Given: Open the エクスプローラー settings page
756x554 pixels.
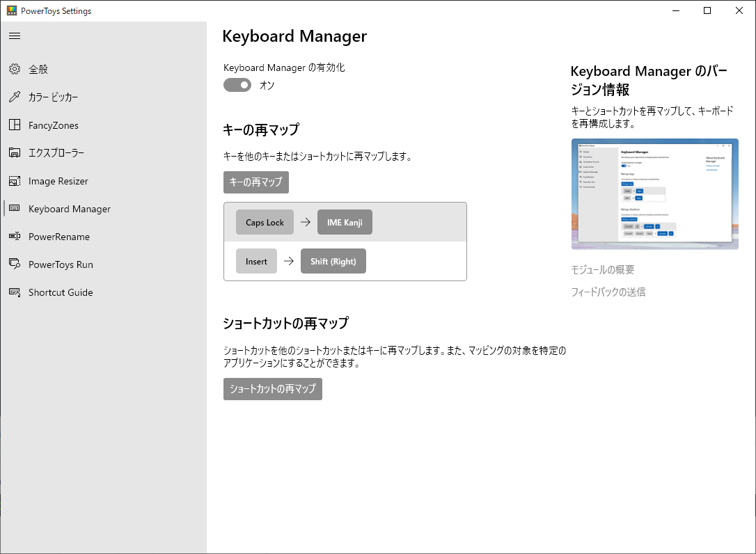Looking at the screenshot, I should click(x=104, y=153).
